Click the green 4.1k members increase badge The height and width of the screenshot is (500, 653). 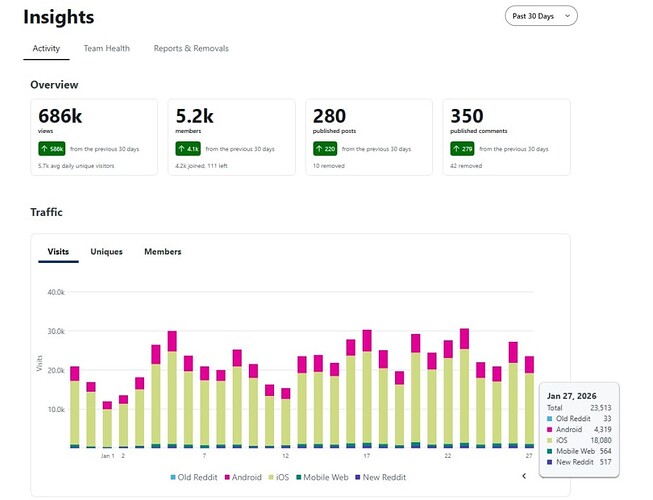pyautogui.click(x=188, y=148)
